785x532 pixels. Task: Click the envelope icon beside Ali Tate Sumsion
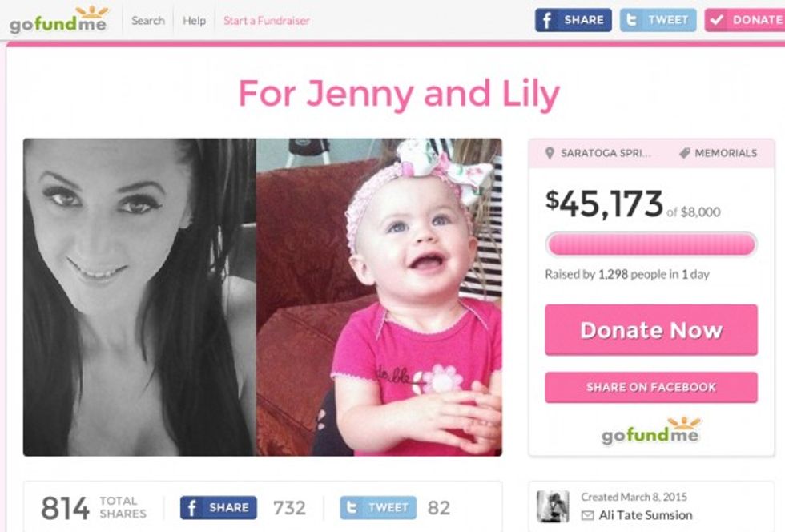click(587, 515)
